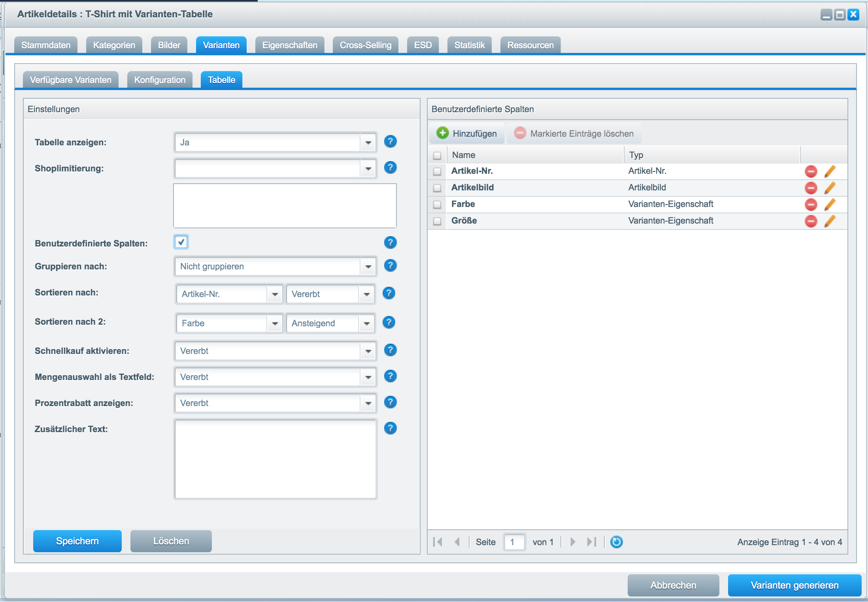Sort grid by Typ column header
This screenshot has height=602, width=868.
(x=712, y=155)
